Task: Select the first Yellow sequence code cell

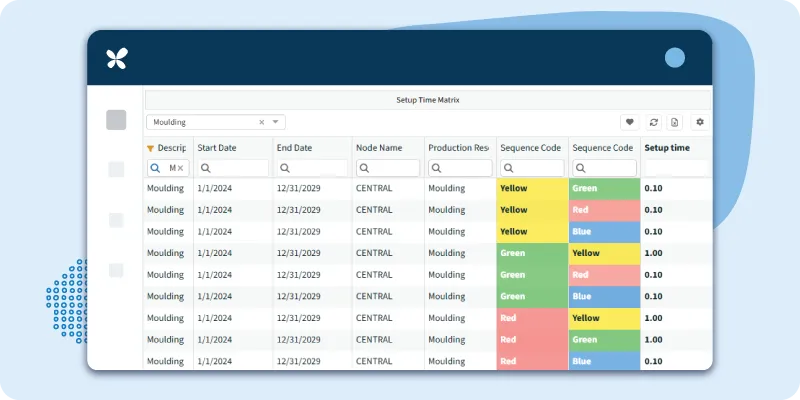Action: (532, 188)
